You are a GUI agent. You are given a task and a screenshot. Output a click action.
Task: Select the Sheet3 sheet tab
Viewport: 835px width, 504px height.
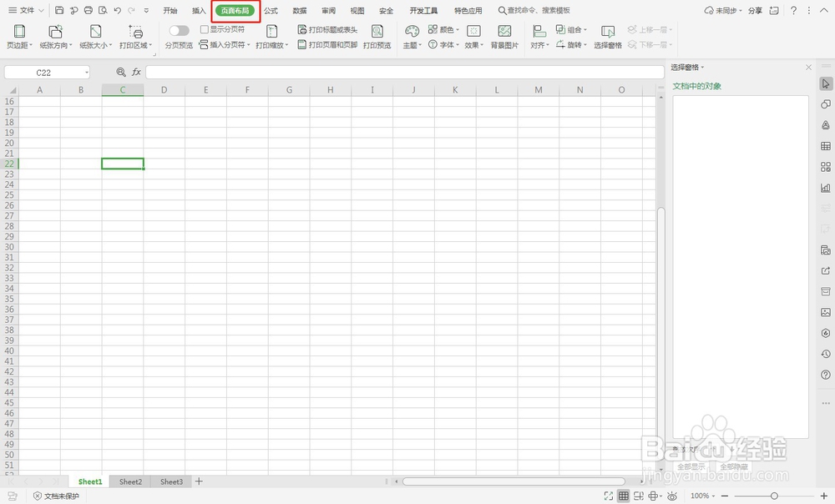click(171, 481)
